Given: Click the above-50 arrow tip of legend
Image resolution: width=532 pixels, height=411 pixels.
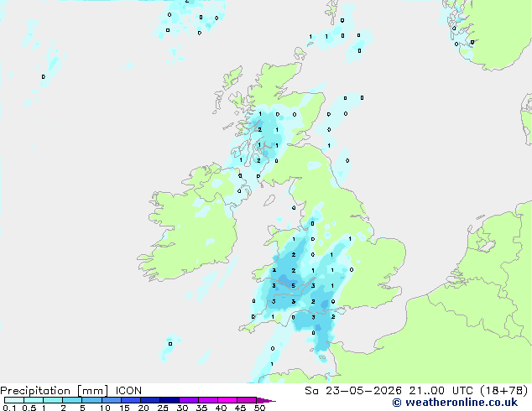Looking at the screenshot, I should (266, 400).
